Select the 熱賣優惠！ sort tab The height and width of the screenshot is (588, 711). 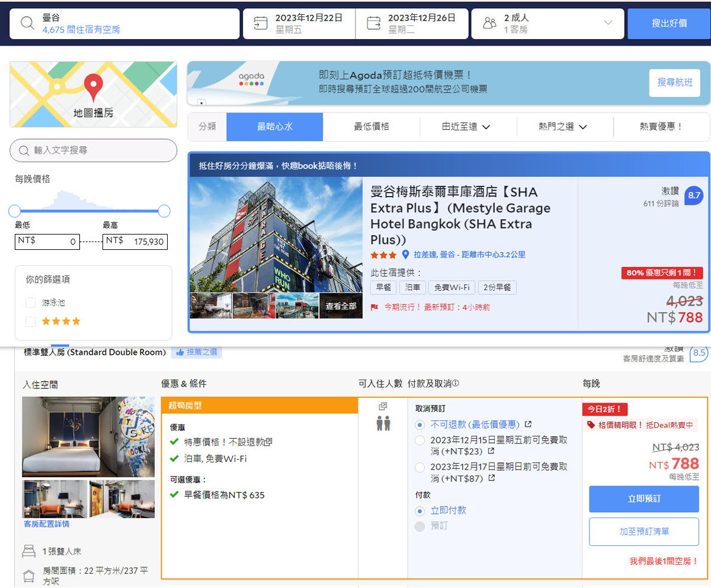tap(662, 127)
